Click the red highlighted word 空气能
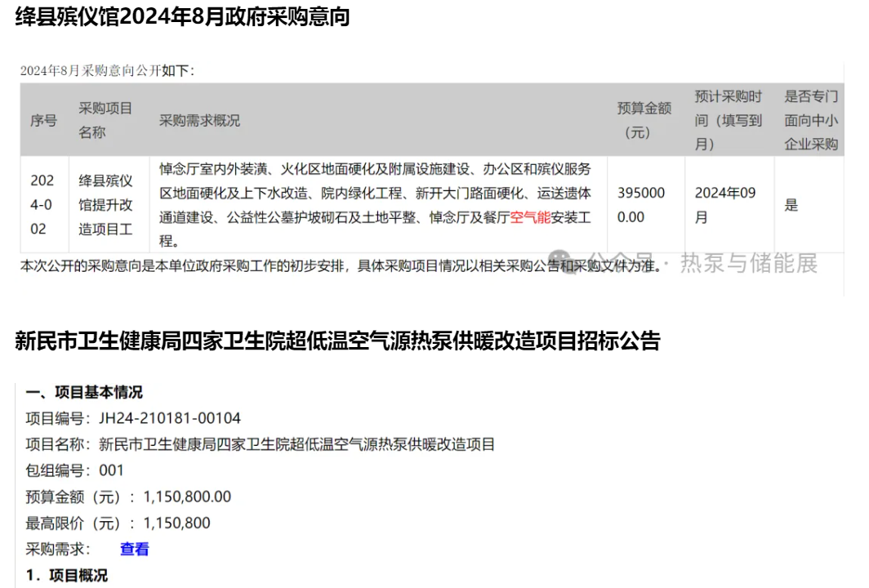The height and width of the screenshot is (588, 869). pos(530,217)
